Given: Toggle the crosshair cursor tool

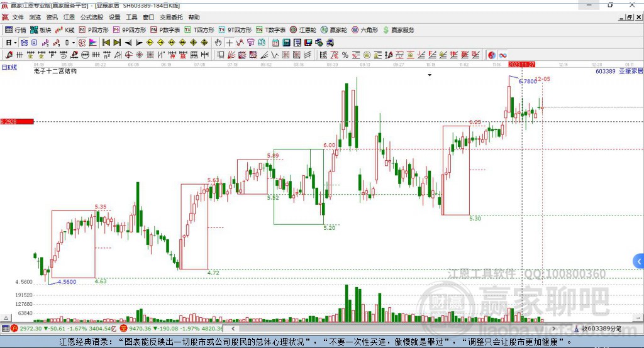Looking at the screenshot, I should [x=229, y=43].
